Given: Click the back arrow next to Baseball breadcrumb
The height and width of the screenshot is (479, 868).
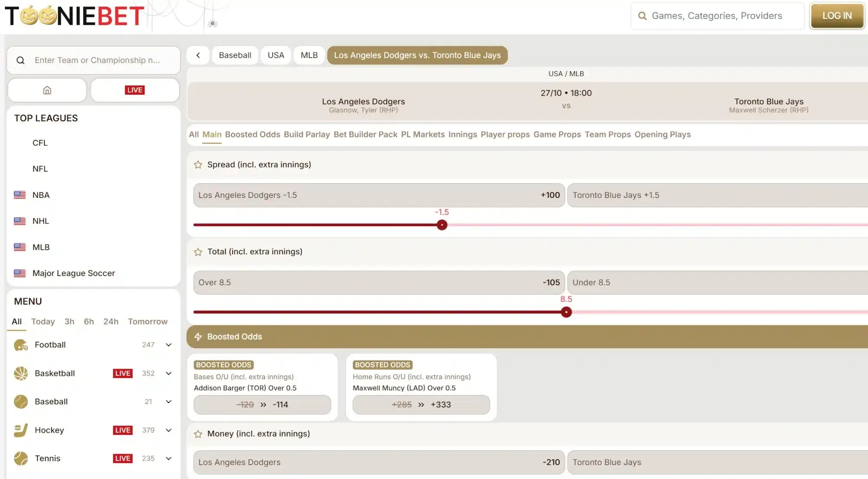Looking at the screenshot, I should pos(198,55).
